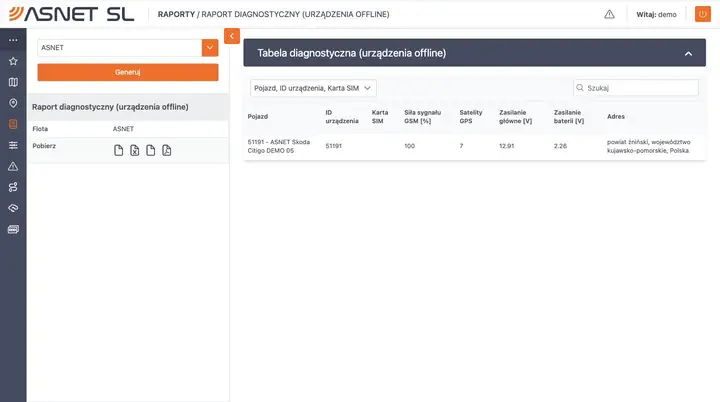The height and width of the screenshot is (402, 720).
Task: Sort by the Satelity GPS column header
Action: [471, 117]
